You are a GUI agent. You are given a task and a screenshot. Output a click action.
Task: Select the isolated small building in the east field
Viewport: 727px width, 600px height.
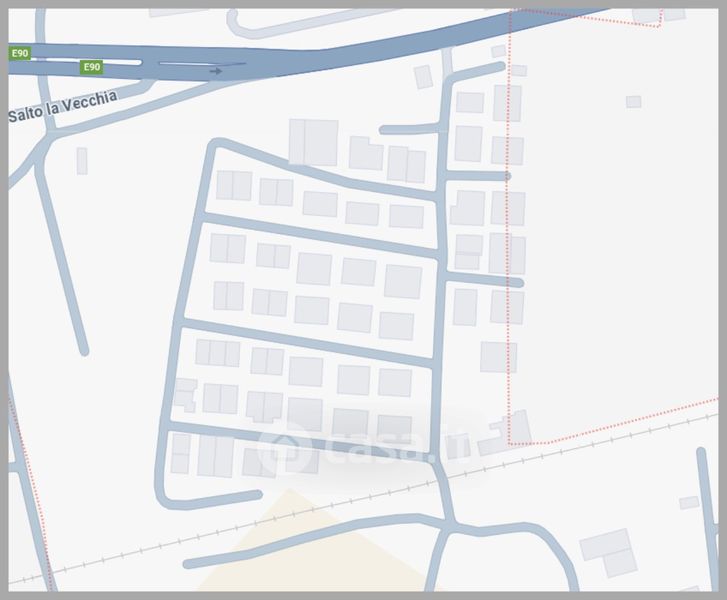coord(633,101)
